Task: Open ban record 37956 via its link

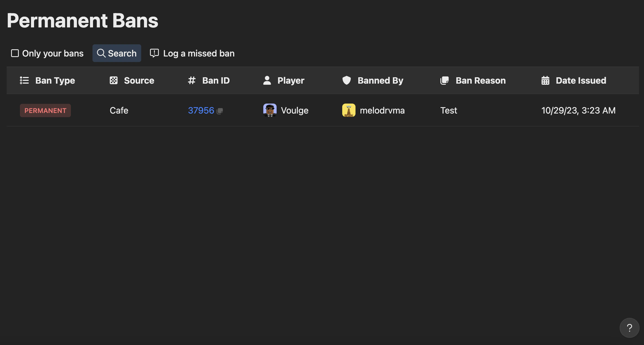Action: tap(201, 110)
